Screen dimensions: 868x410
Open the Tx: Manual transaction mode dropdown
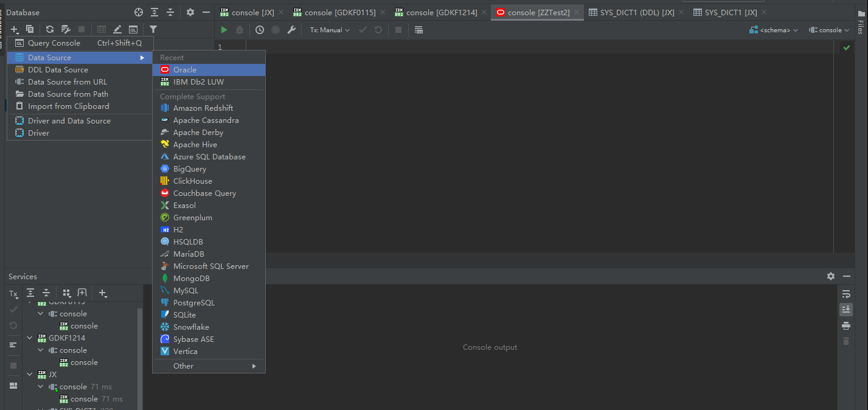(x=328, y=29)
